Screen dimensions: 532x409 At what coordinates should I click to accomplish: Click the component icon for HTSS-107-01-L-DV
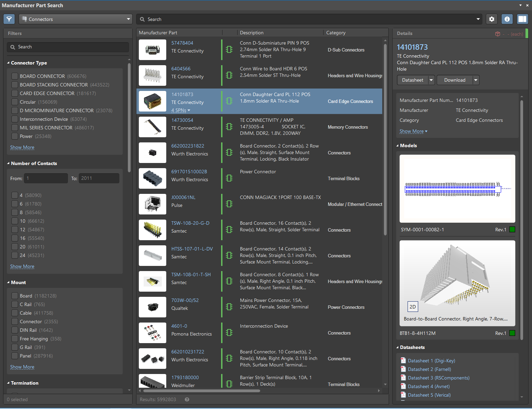[x=229, y=255]
